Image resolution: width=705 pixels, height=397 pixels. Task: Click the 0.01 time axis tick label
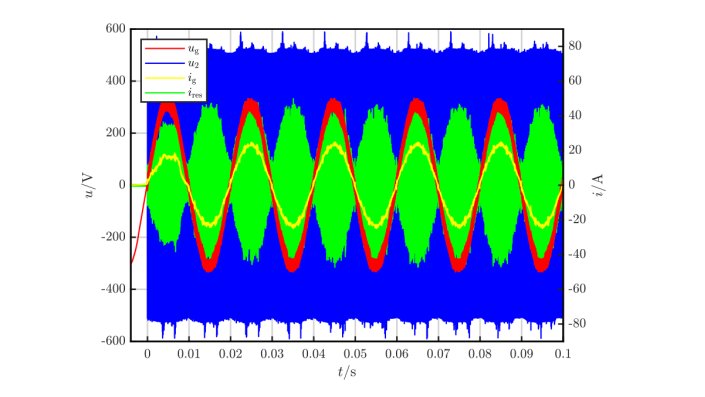188,354
